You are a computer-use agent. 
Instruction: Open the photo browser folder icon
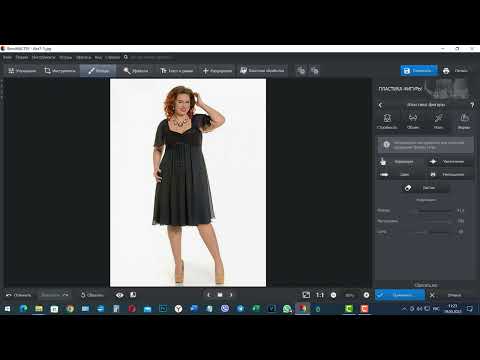[x=220, y=295]
